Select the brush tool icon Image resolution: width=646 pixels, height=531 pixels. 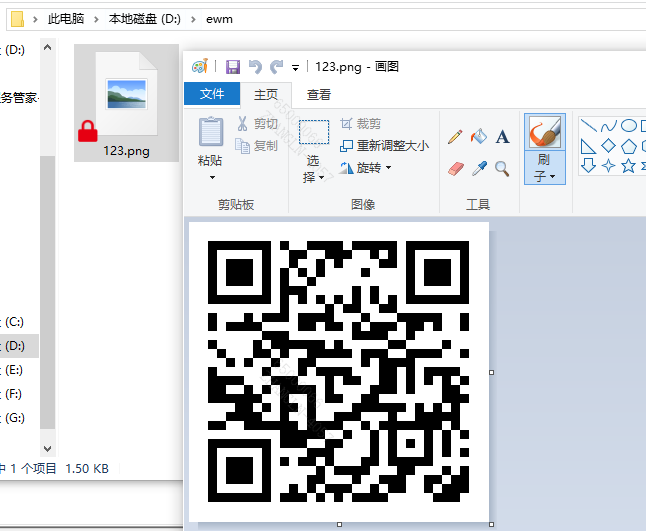[545, 132]
